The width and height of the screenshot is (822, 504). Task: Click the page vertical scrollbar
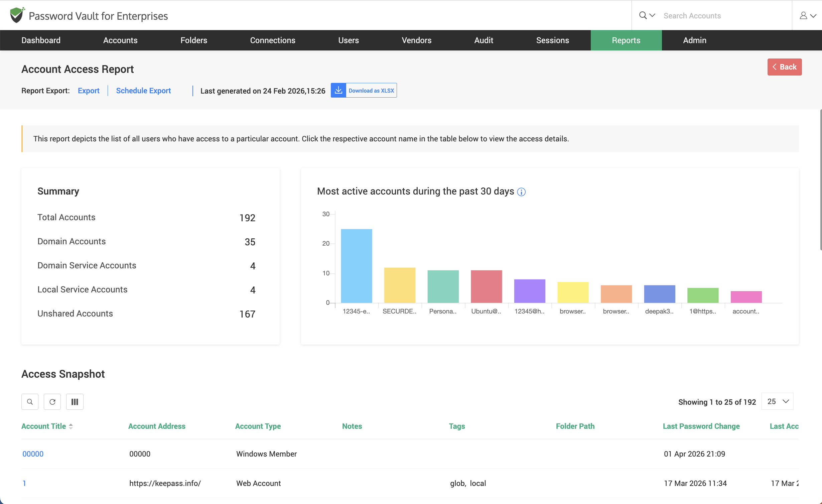(820, 180)
